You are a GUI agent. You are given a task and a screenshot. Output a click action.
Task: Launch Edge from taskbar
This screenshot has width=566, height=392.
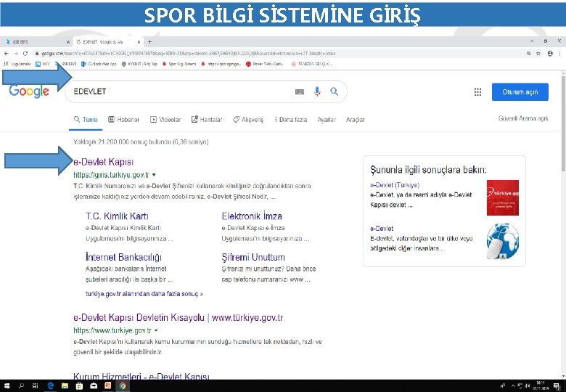point(51,385)
